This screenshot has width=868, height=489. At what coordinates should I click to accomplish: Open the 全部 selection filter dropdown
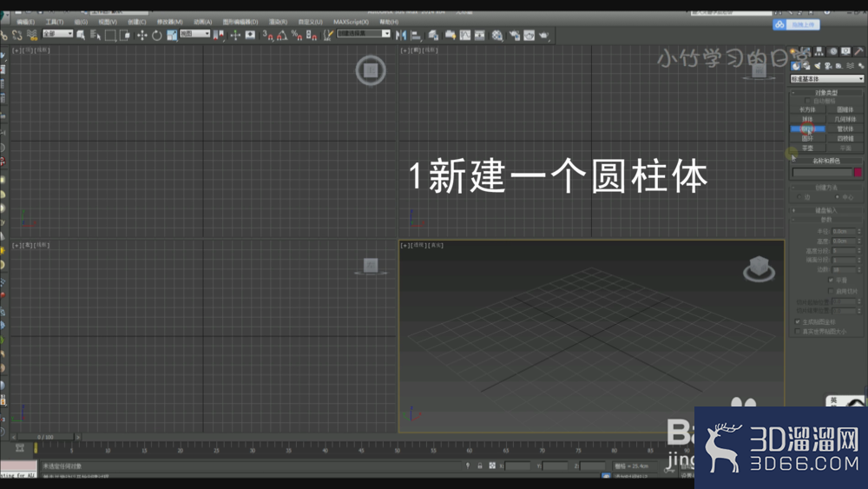click(x=58, y=34)
